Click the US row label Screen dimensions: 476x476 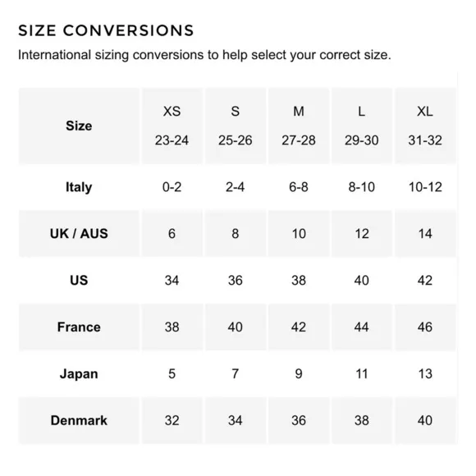point(79,280)
